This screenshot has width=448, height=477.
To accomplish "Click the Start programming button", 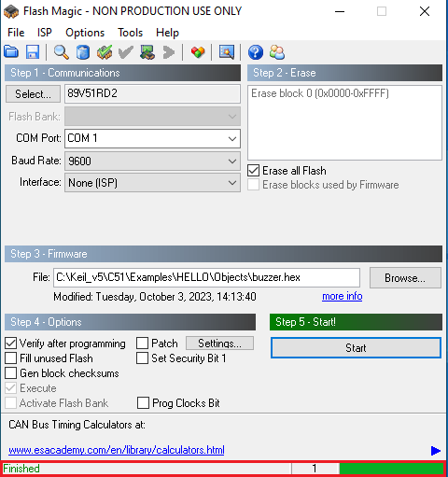I will tap(356, 347).
